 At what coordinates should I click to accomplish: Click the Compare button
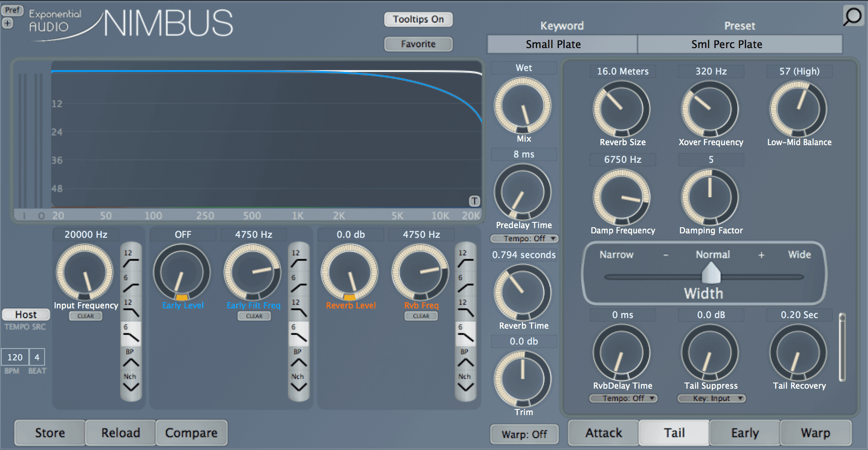coord(191,433)
